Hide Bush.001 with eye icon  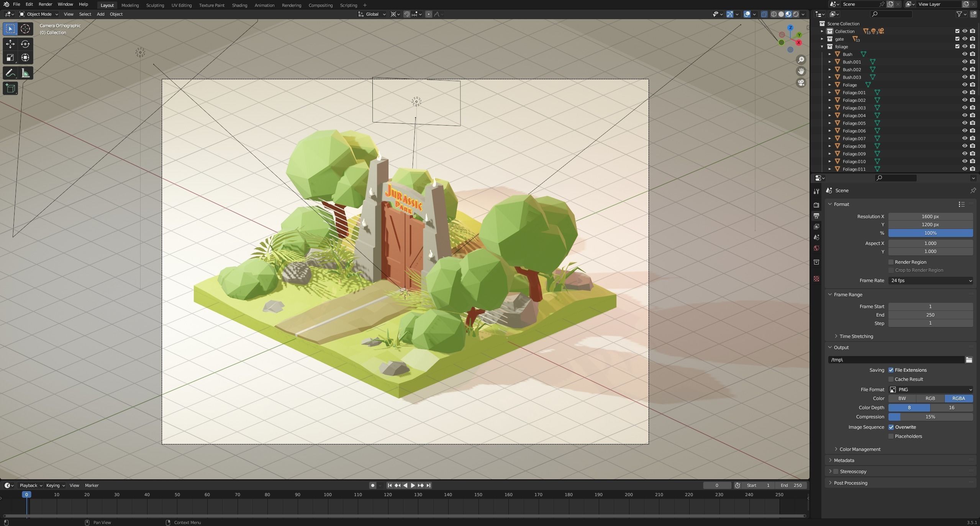point(965,62)
